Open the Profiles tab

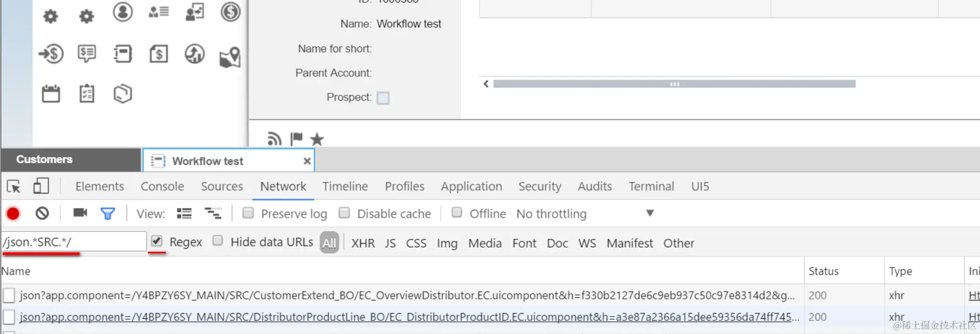click(405, 186)
